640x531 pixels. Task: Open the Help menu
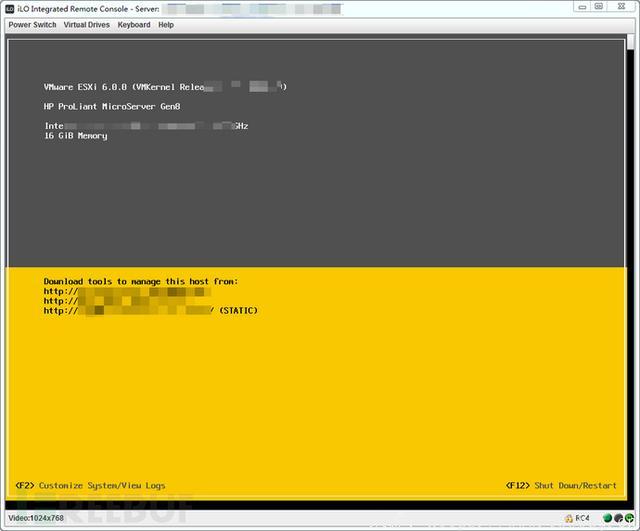pos(166,25)
